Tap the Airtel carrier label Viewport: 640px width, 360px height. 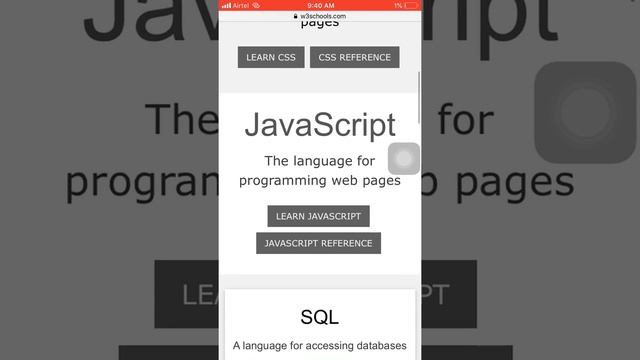241,5
